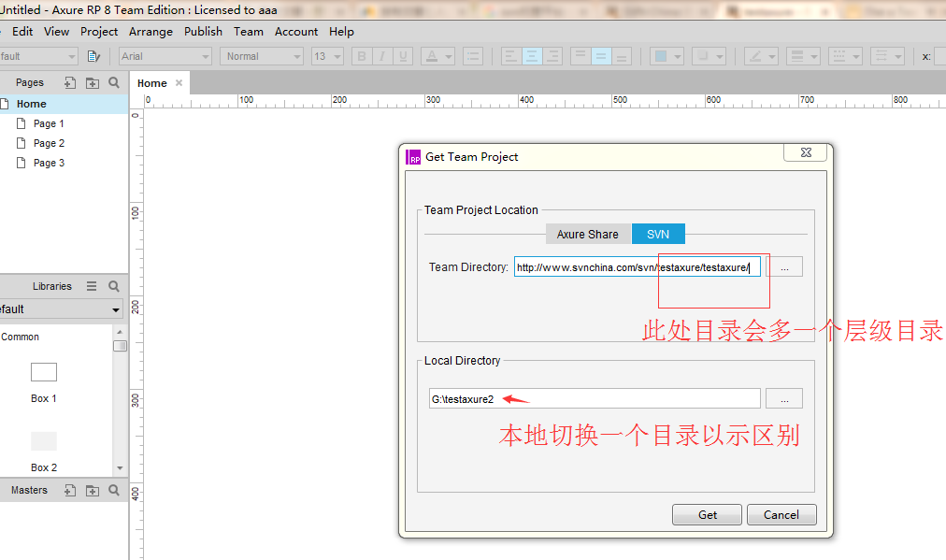Click the Get button

point(707,515)
